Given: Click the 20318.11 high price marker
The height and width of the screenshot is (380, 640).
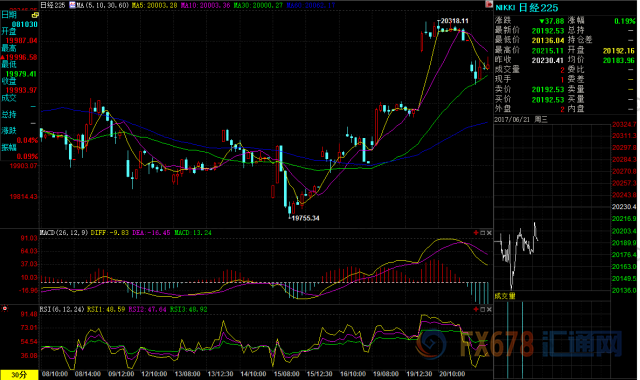Looking at the screenshot, I should click(454, 21).
